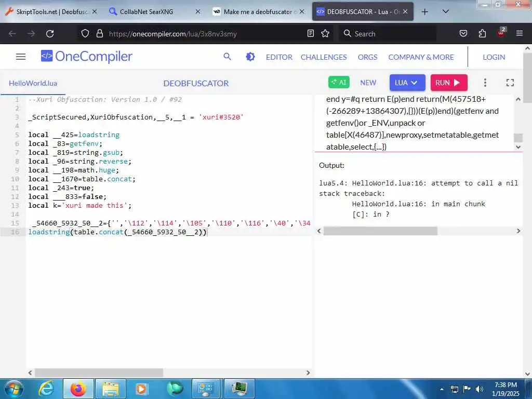This screenshot has height=399, width=532.
Task: Click NEW to create new code
Action: 368,83
